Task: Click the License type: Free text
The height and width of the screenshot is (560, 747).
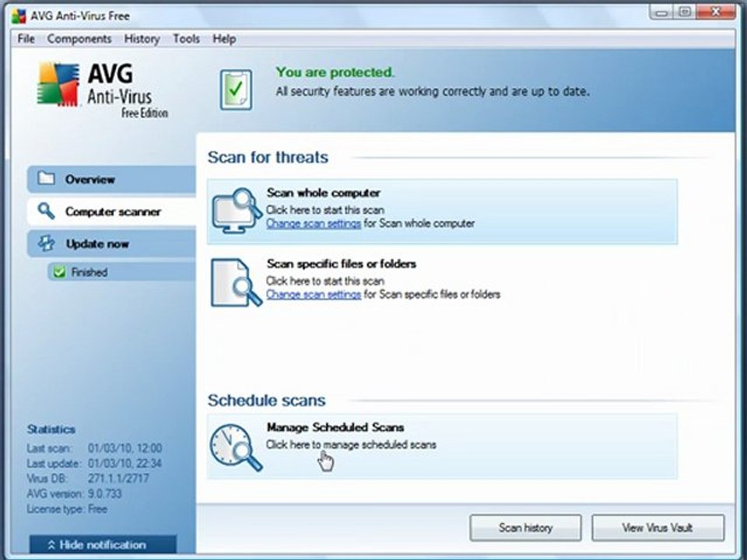Action: 67,509
